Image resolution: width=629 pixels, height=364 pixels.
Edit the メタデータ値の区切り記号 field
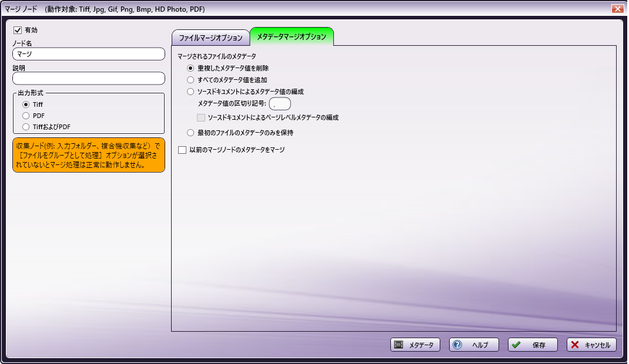(279, 103)
